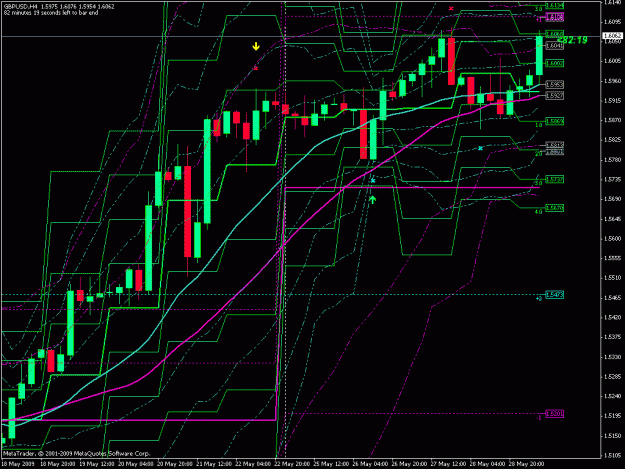Click the 22 May 04:00 time label
Image resolution: width=625 pixels, height=469 pixels.
click(252, 464)
